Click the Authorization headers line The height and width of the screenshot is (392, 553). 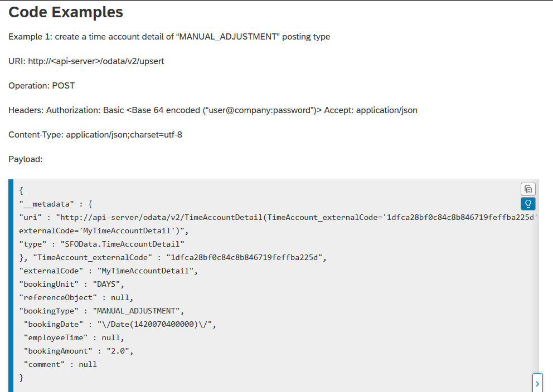click(x=212, y=110)
